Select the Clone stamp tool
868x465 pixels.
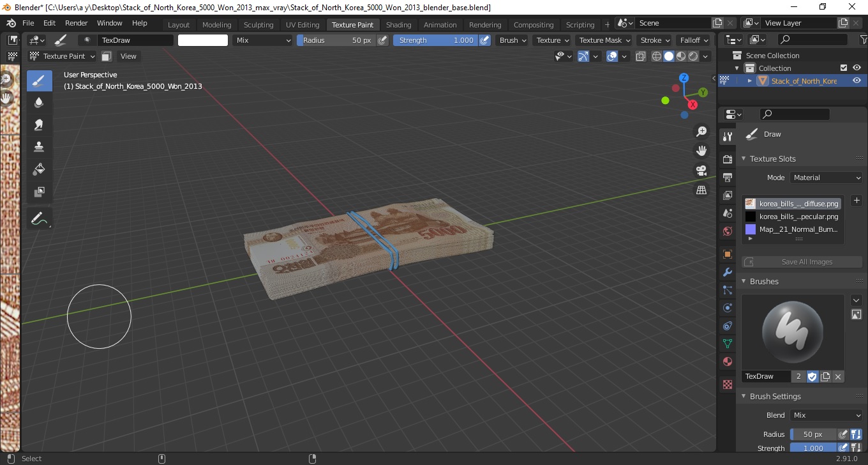pos(39,147)
